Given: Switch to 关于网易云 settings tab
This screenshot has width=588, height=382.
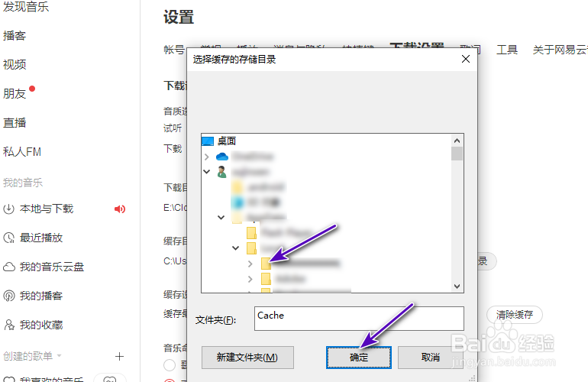Looking at the screenshot, I should (560, 50).
